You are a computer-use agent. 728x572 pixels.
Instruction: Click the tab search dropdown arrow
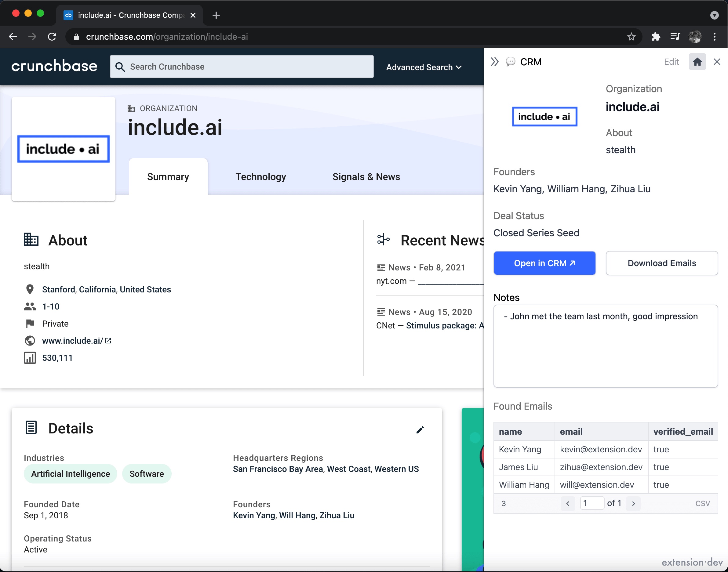coord(715,15)
